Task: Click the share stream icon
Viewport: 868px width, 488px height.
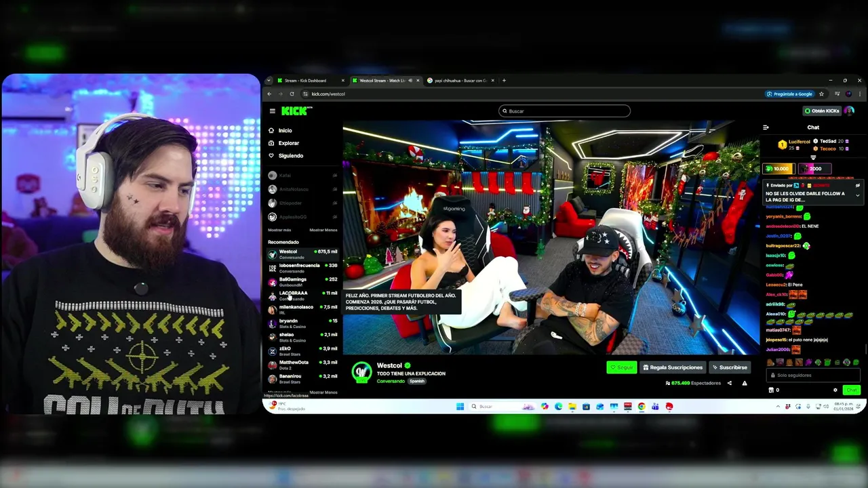Action: [730, 383]
